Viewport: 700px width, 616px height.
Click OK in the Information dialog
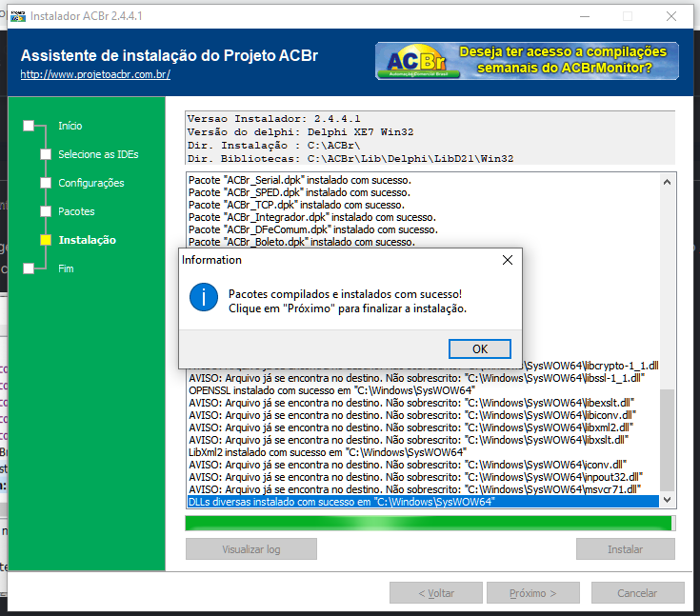479,348
